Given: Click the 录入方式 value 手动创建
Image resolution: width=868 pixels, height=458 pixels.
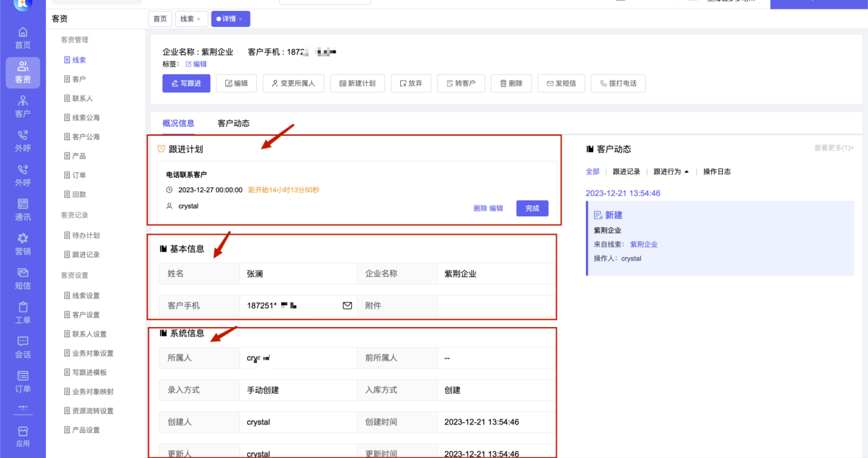Looking at the screenshot, I should point(263,390).
